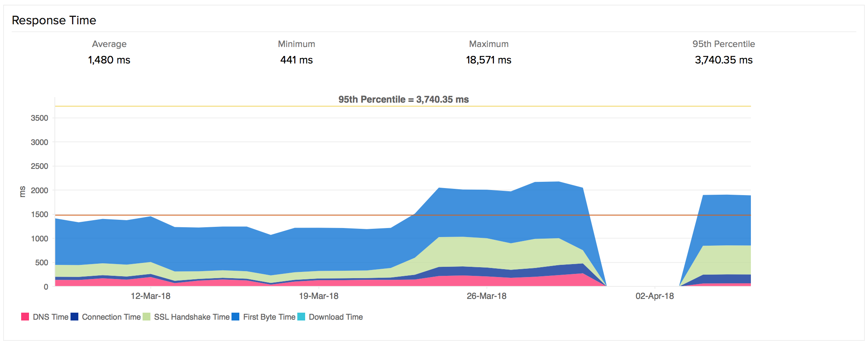Select the Minimum value 441 ms
868x344 pixels.
(x=297, y=60)
